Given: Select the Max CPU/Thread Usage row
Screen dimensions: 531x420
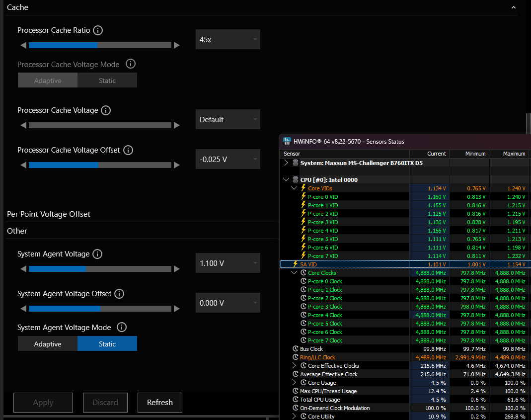Looking at the screenshot, I should pyautogui.click(x=405, y=391).
